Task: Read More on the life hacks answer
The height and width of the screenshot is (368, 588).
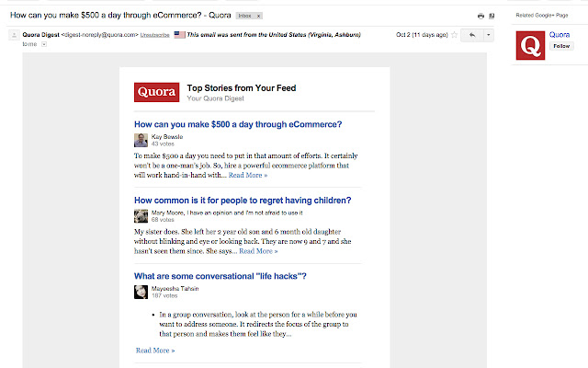Action: 155,351
